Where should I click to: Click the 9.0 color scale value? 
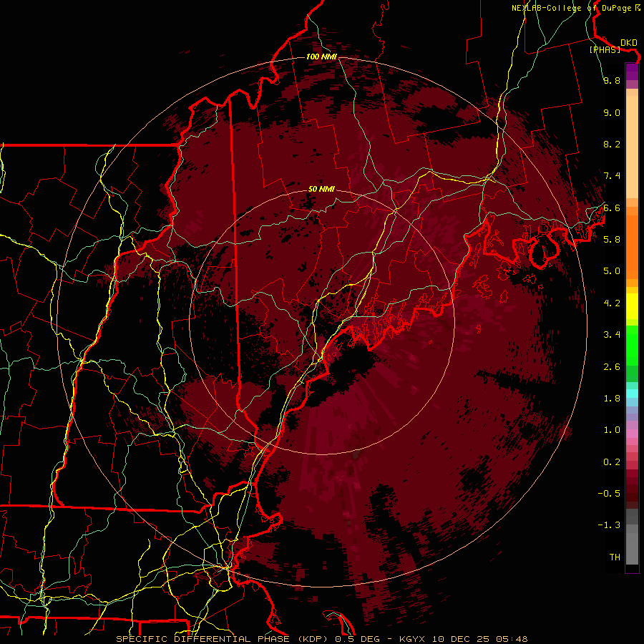coord(612,112)
